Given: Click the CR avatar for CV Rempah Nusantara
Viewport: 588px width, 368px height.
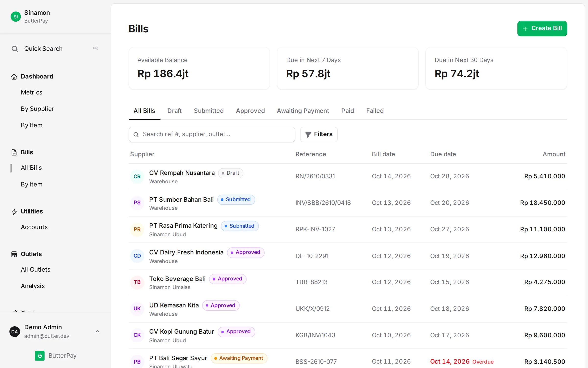Looking at the screenshot, I should click(137, 176).
